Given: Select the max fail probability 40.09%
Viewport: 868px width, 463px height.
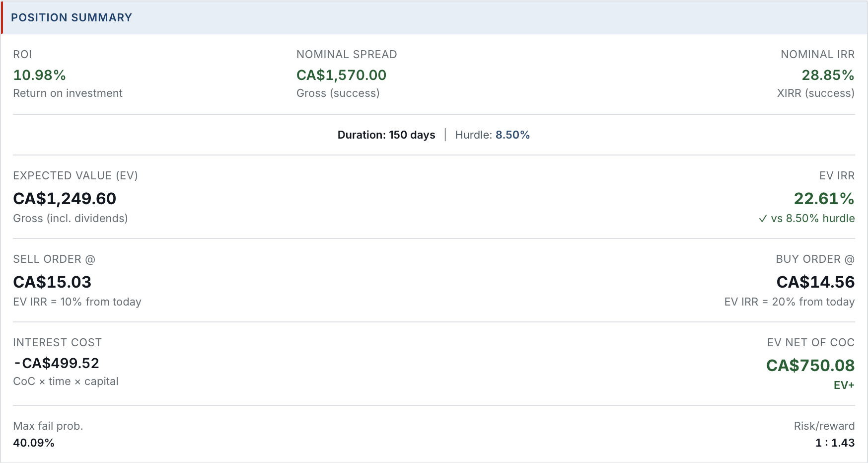Looking at the screenshot, I should coord(34,443).
